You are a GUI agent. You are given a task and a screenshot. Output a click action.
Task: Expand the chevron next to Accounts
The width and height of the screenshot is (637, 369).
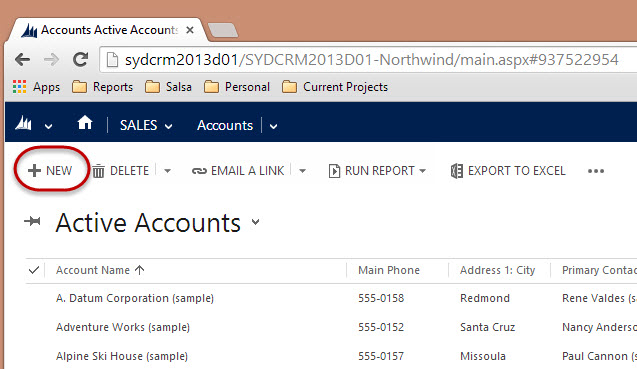(x=273, y=126)
